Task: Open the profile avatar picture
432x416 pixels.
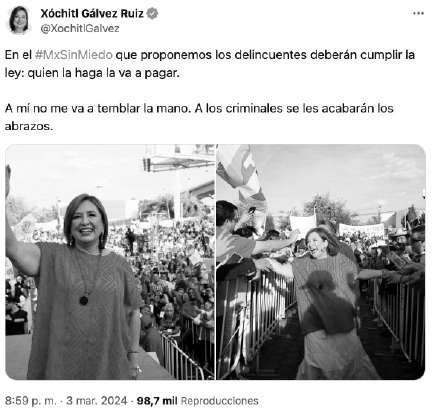Action: coord(19,20)
